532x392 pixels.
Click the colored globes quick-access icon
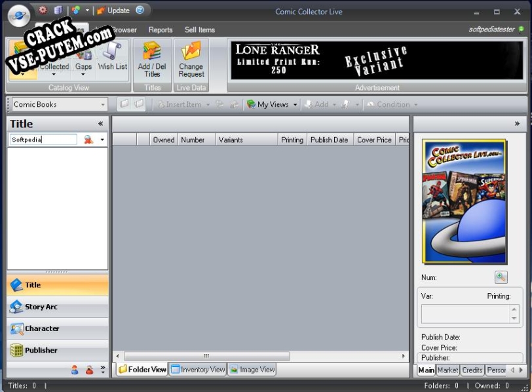pyautogui.click(x=75, y=10)
